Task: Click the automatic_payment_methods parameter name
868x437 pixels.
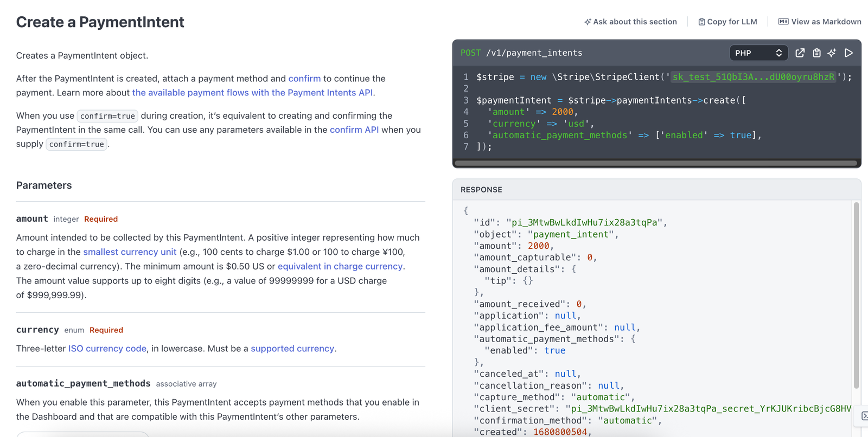Action: click(x=84, y=383)
